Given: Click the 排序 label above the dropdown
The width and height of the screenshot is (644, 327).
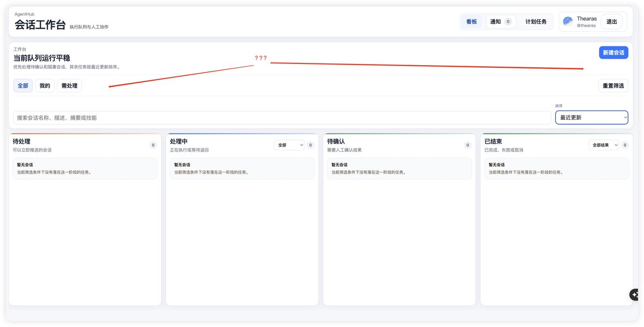Looking at the screenshot, I should click(x=559, y=106).
